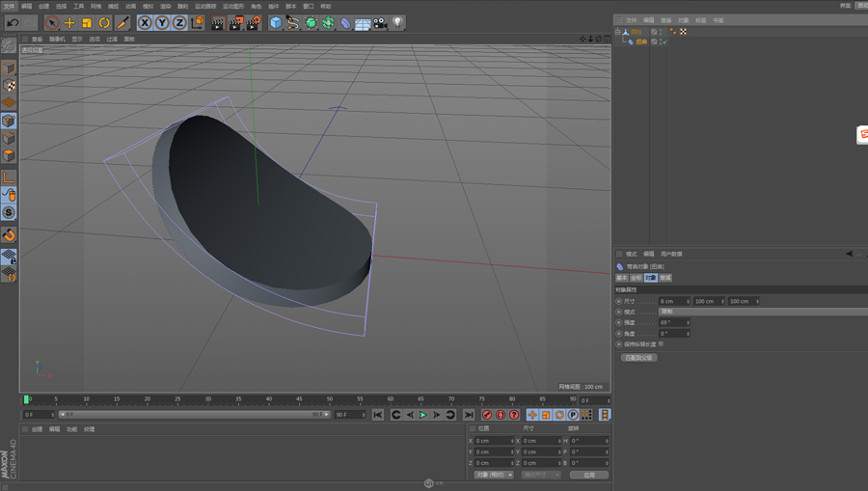Viewport: 868px width, 491px height.
Task: Add a Light bulb object
Action: [397, 23]
